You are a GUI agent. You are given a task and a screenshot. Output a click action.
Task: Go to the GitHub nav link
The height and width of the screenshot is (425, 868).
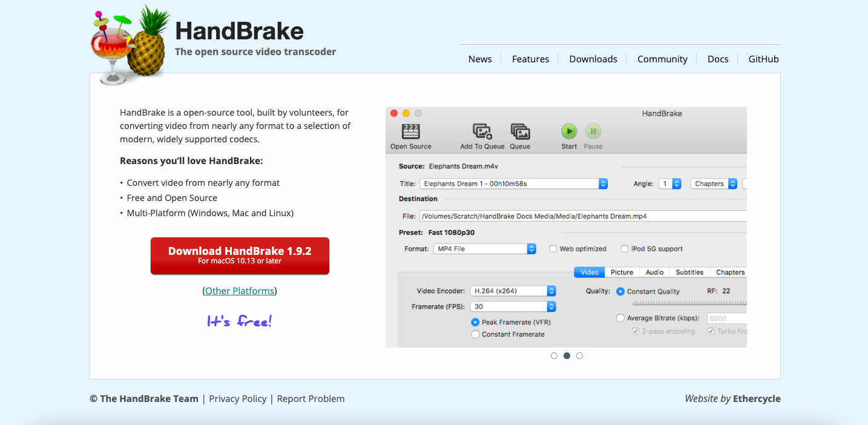click(x=764, y=59)
